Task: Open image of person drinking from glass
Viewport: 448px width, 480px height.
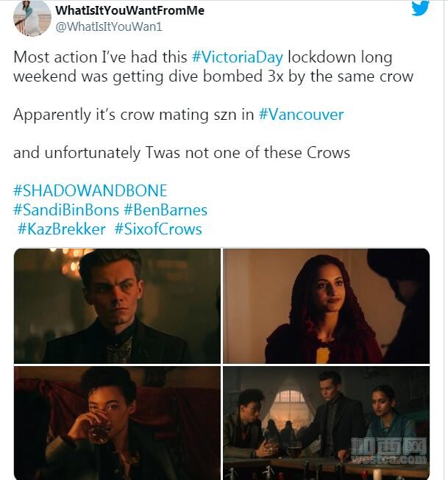Action: (117, 423)
